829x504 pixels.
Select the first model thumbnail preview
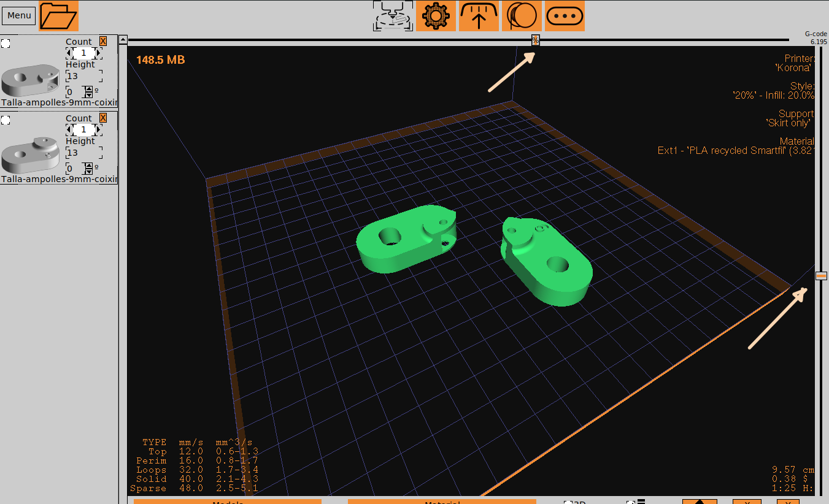(x=30, y=80)
